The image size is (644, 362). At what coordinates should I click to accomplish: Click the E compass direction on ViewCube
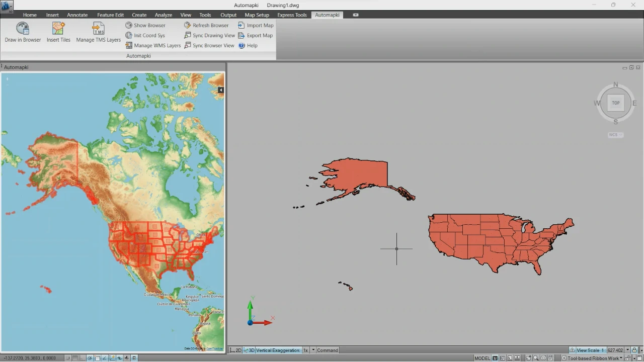pos(634,103)
